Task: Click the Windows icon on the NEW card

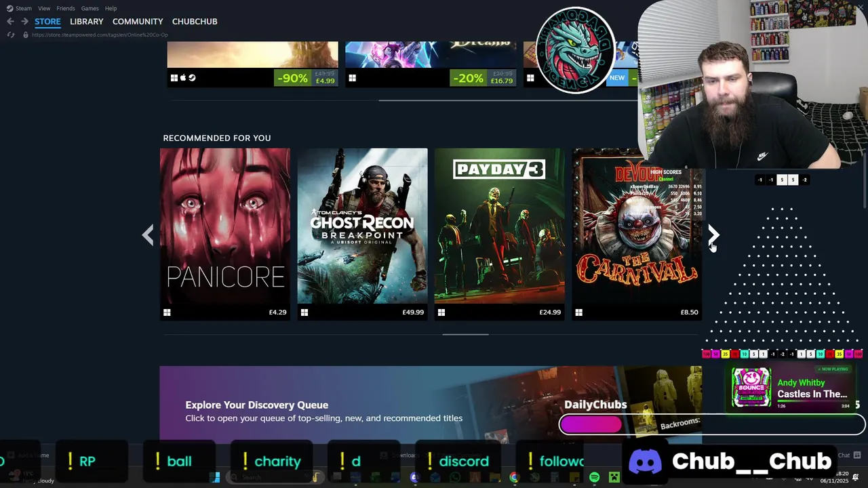Action: coord(530,78)
